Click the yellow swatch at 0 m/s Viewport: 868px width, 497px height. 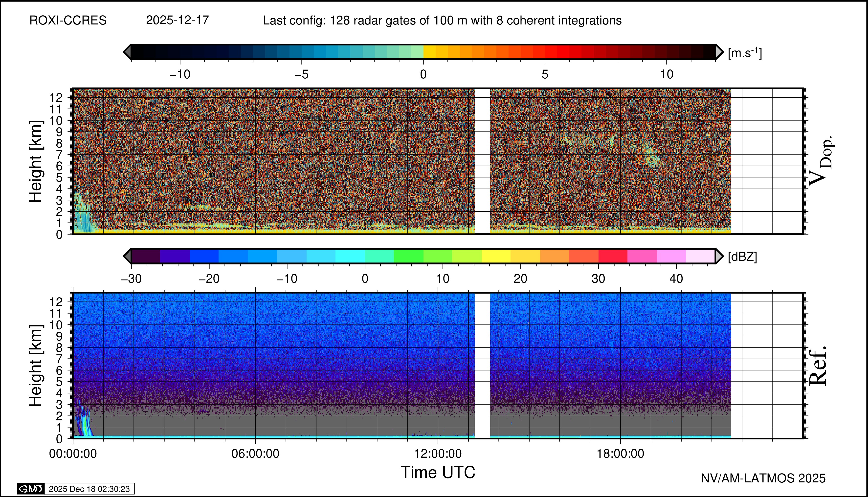tap(430, 52)
